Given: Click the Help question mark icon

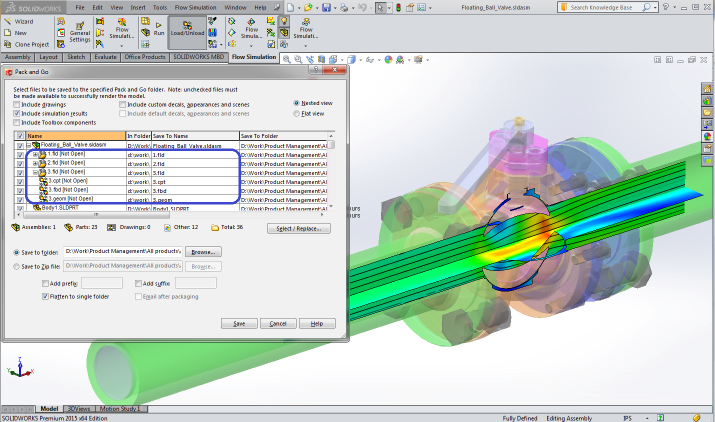Looking at the screenshot, I should pyautogui.click(x=666, y=7).
